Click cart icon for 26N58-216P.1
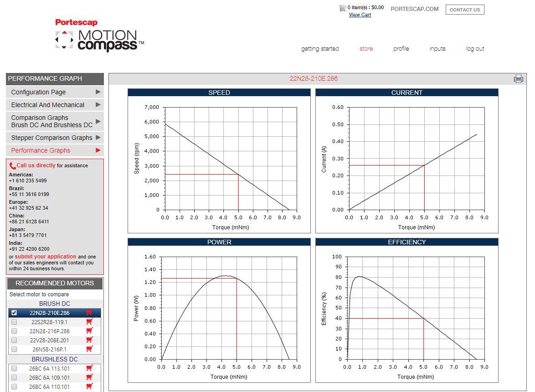Viewport: 535px width, 392px height. 89,349
